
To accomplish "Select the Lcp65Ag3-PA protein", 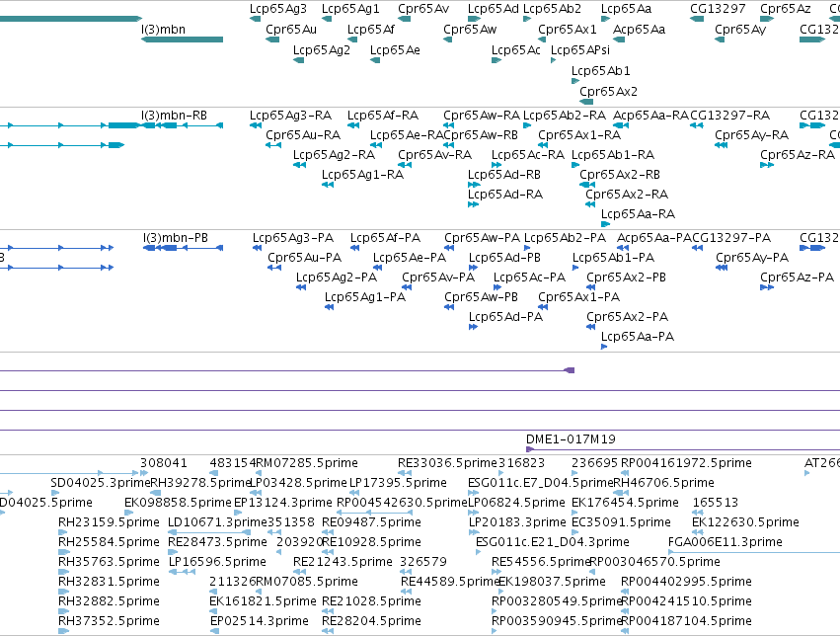I will click(x=293, y=238).
